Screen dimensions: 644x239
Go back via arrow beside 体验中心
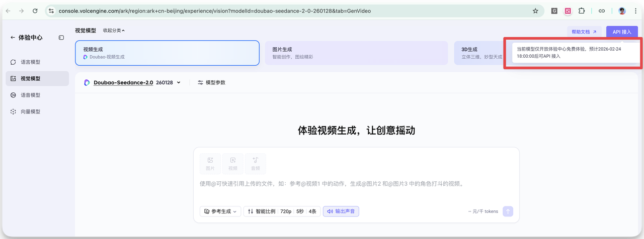(x=13, y=38)
